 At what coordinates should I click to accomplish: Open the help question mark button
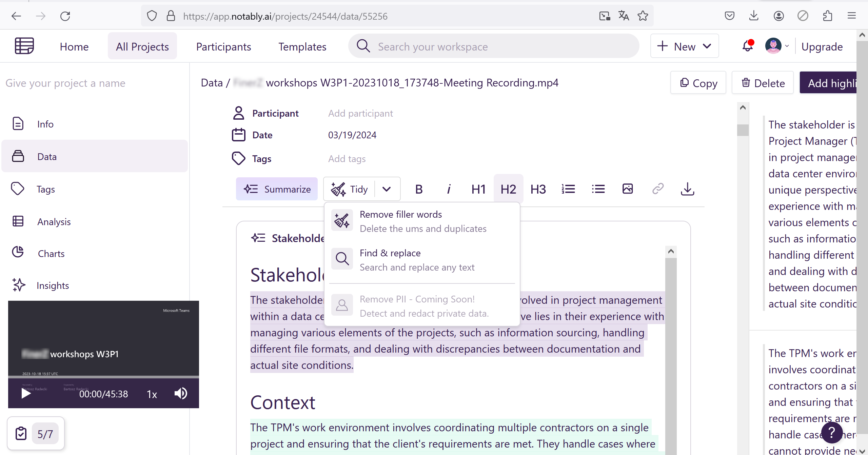[832, 432]
